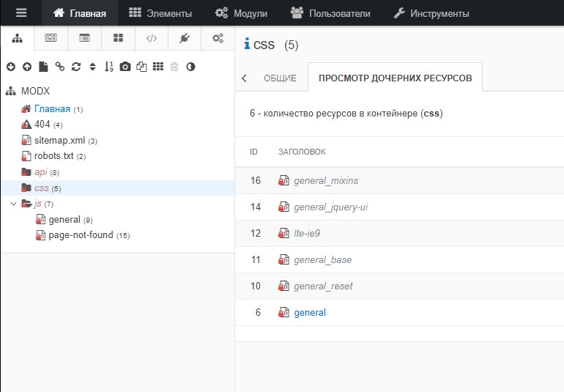This screenshot has height=392, width=564.
Task: Click the sort up-down arrows icon
Action: [x=92, y=67]
